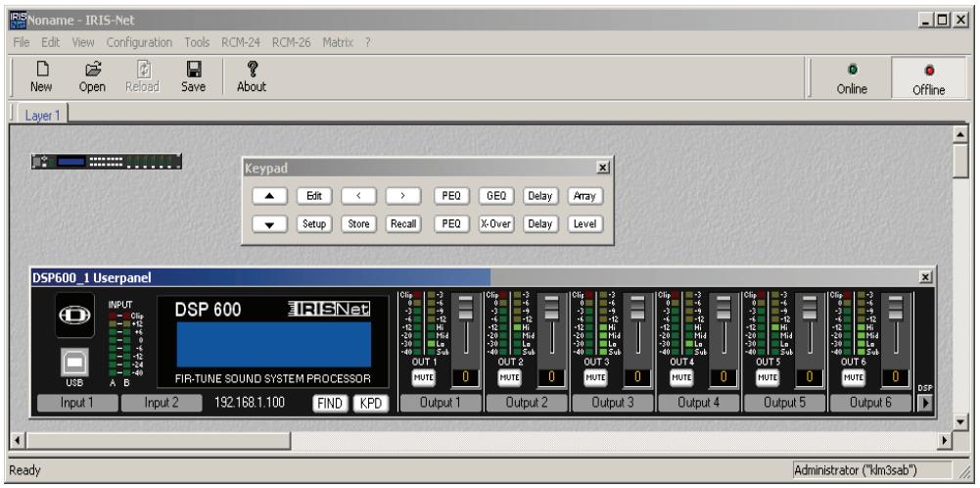Open the Configuration menu
Image resolution: width=980 pixels, height=488 pixels.
tap(139, 42)
